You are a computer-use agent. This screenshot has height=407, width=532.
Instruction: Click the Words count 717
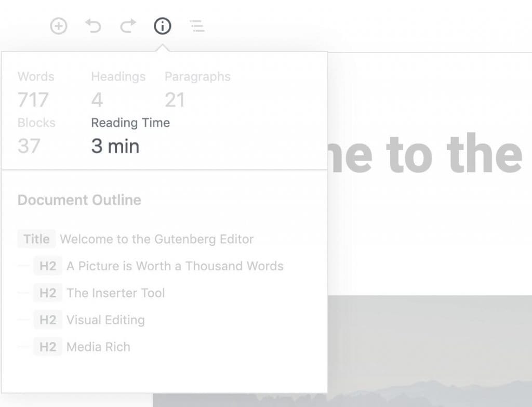click(x=33, y=100)
